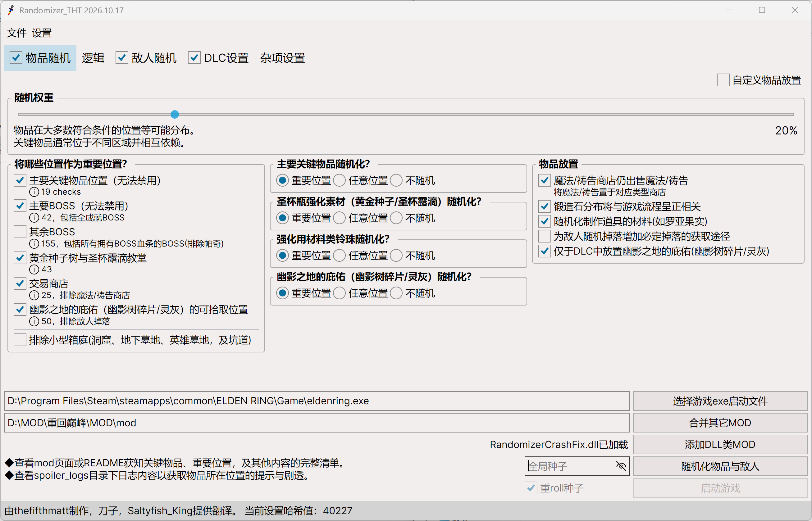This screenshot has width=812, height=521.
Task: Click the 合并其它MOD button
Action: [x=720, y=423]
